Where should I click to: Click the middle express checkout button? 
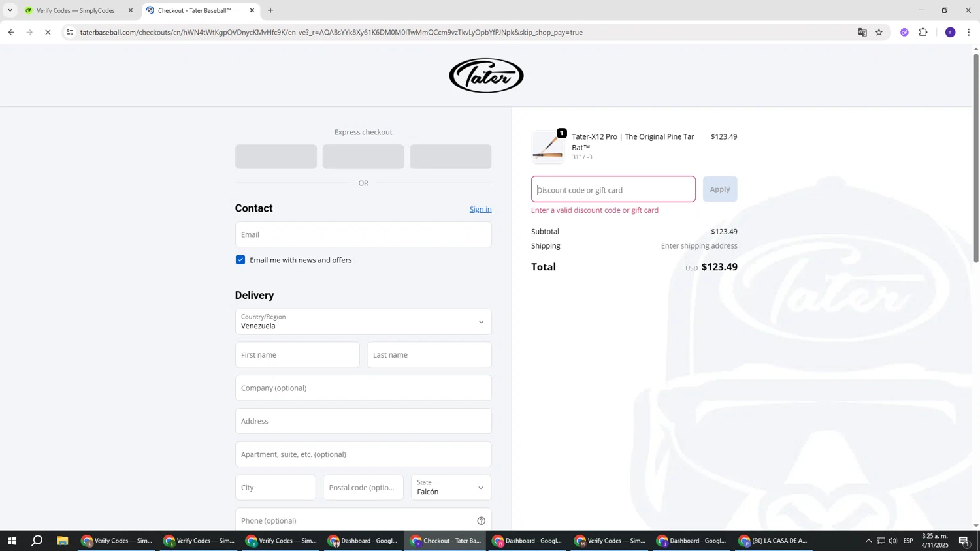(x=363, y=157)
